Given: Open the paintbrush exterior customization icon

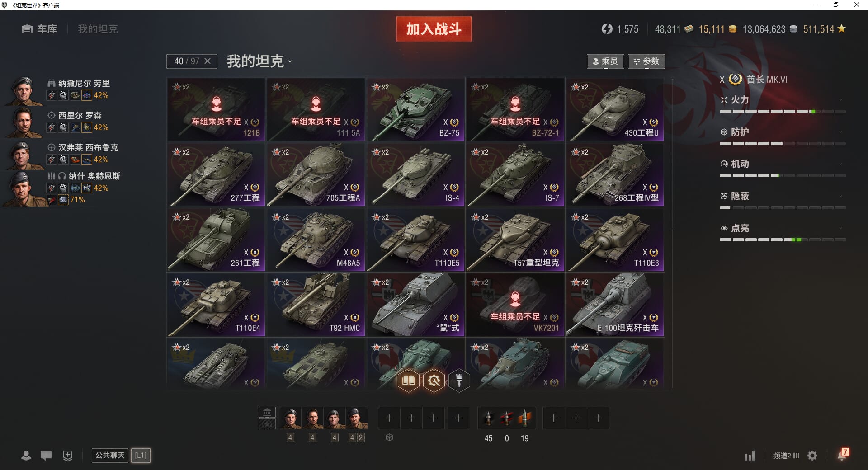Looking at the screenshot, I should [x=459, y=381].
